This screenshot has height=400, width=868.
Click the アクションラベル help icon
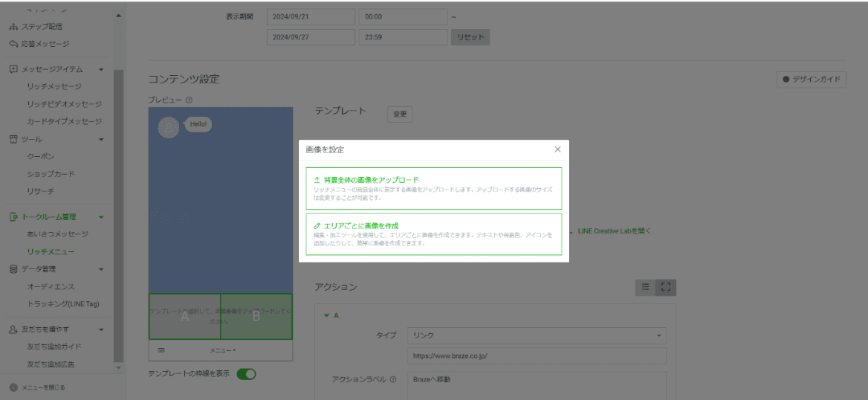coord(392,380)
